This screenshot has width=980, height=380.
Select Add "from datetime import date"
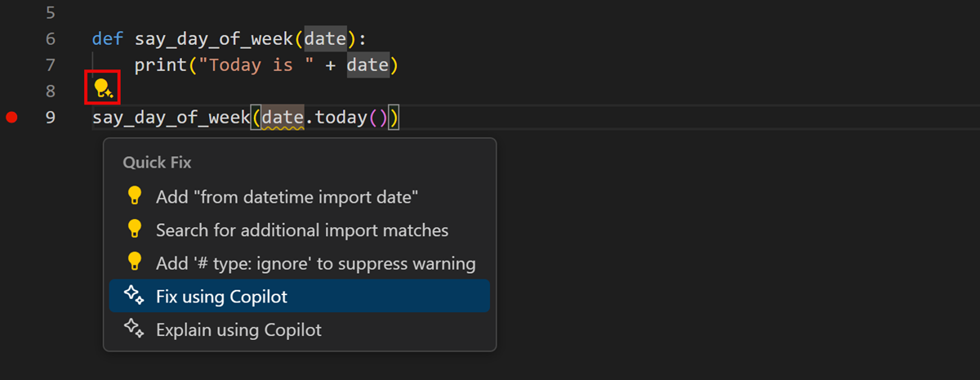pyautogui.click(x=287, y=196)
